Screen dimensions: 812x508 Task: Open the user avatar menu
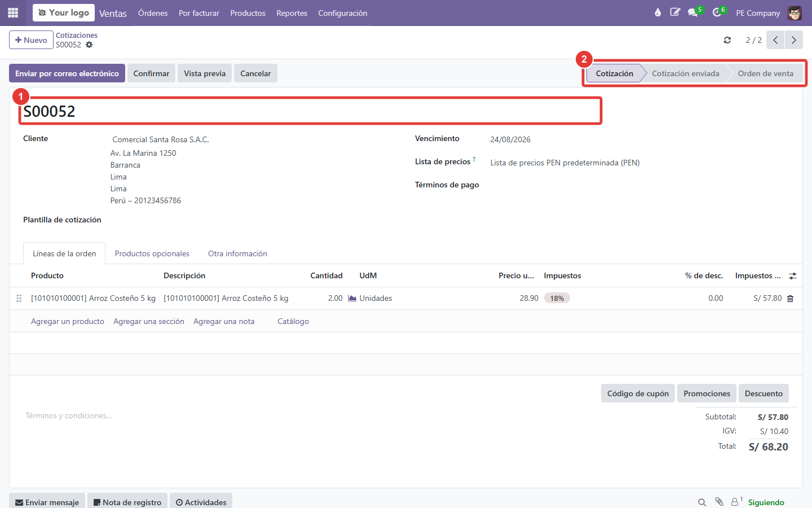795,12
